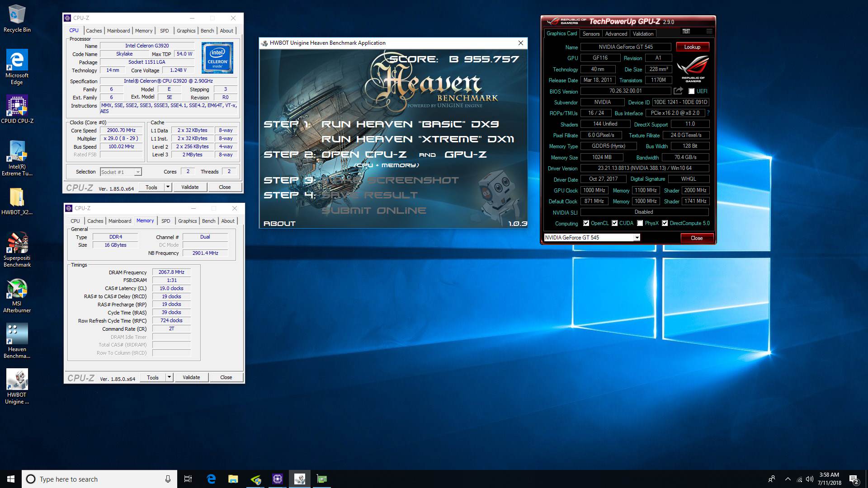Switch to Caches tab in upper CPU-Z
The height and width of the screenshot is (488, 868).
click(94, 31)
